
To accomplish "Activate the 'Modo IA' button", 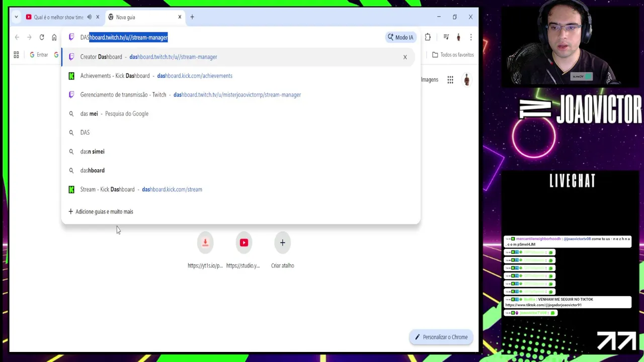I will (x=400, y=37).
